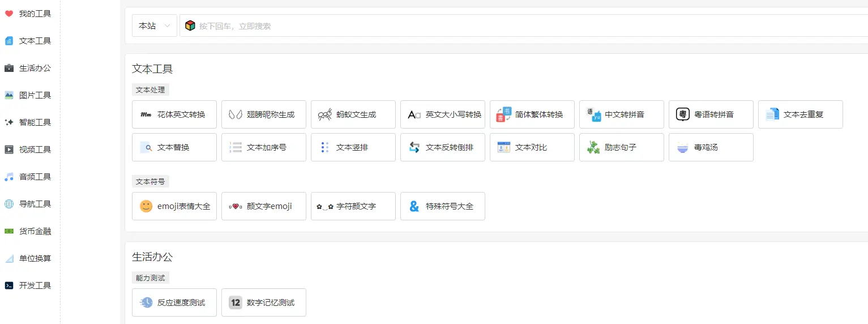Click the 12 icon of 数字记忆测试
The image size is (868, 324).
click(236, 302)
